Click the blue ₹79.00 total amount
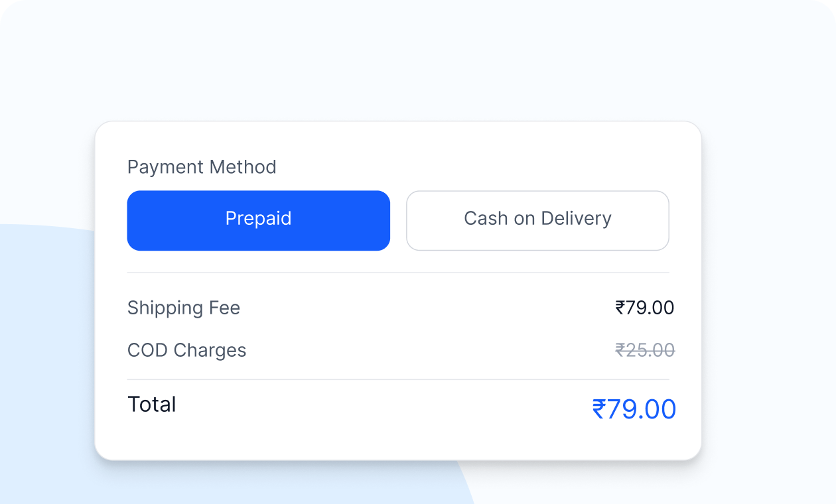This screenshot has height=504, width=836. point(634,409)
